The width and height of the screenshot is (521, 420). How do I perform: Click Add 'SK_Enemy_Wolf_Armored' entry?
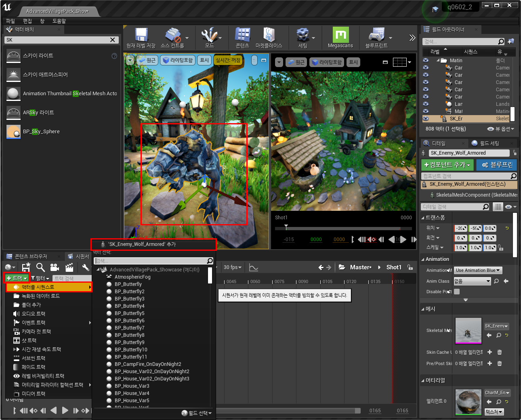click(x=154, y=244)
